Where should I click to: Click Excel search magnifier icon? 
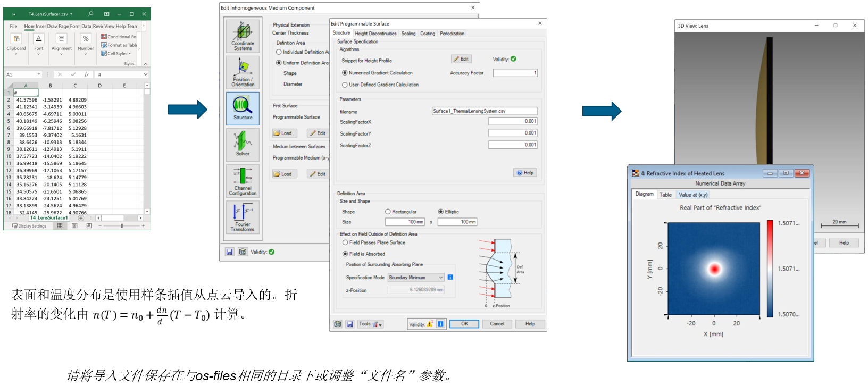point(90,14)
